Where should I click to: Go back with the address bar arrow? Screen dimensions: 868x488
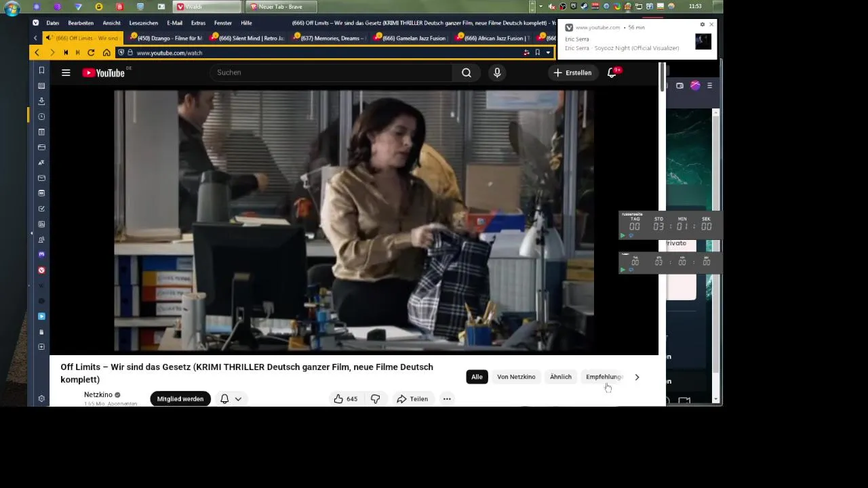37,53
